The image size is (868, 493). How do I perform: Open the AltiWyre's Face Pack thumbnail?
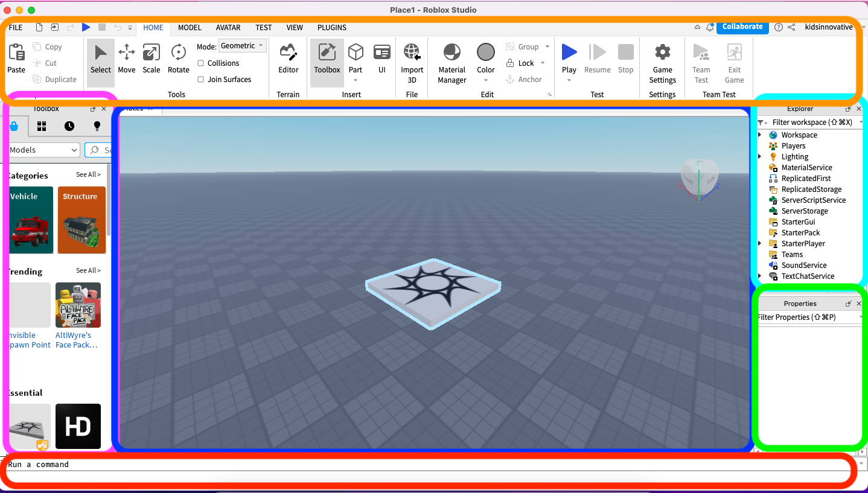pyautogui.click(x=78, y=305)
